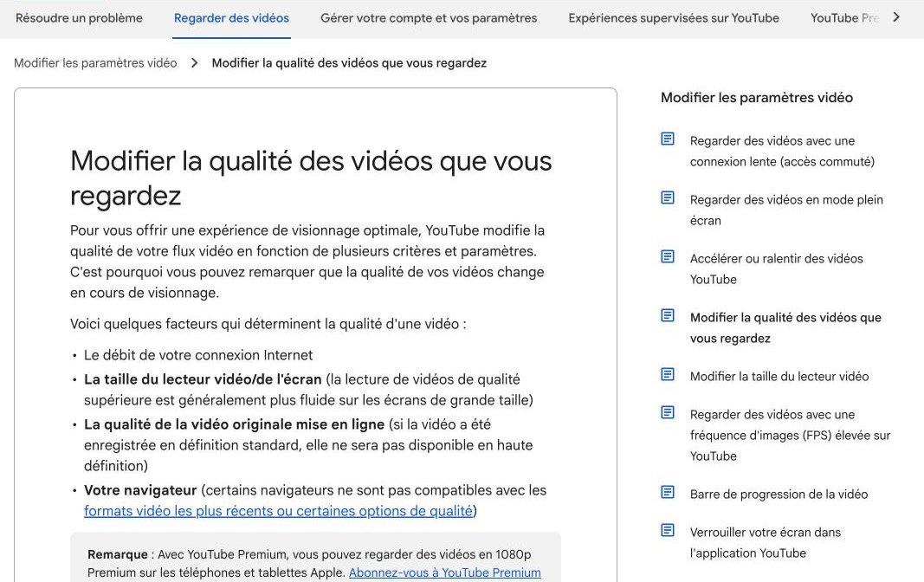The image size is (924, 582).
Task: Click sentence 'Voici quelques facteurs qui déterminent'
Action: tap(268, 324)
